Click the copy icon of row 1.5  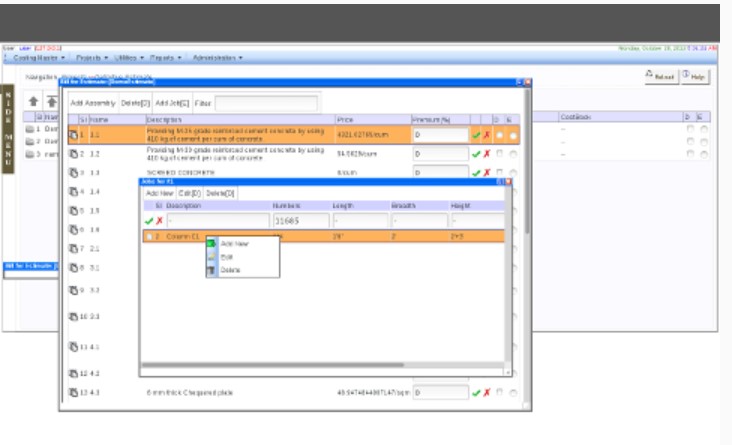[73, 211]
